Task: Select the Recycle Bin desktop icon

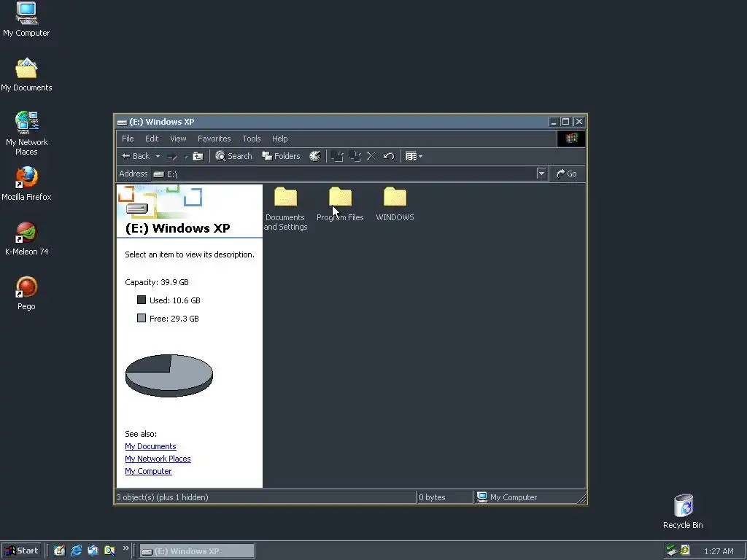Action: pos(683,511)
